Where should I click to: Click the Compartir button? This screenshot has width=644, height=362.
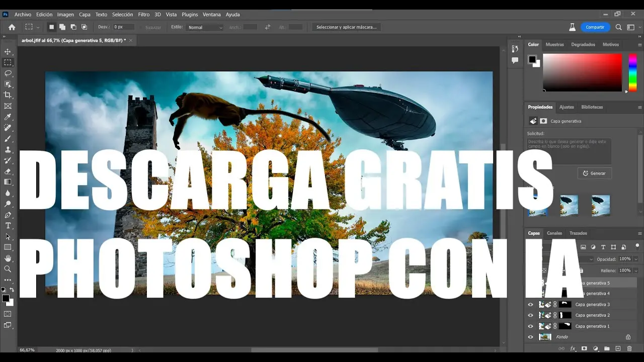pos(595,27)
